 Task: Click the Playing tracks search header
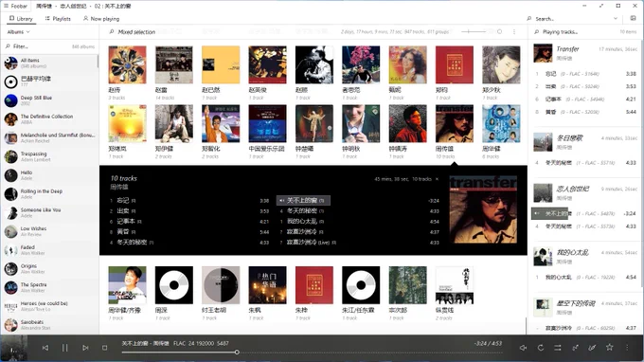pyautogui.click(x=557, y=31)
